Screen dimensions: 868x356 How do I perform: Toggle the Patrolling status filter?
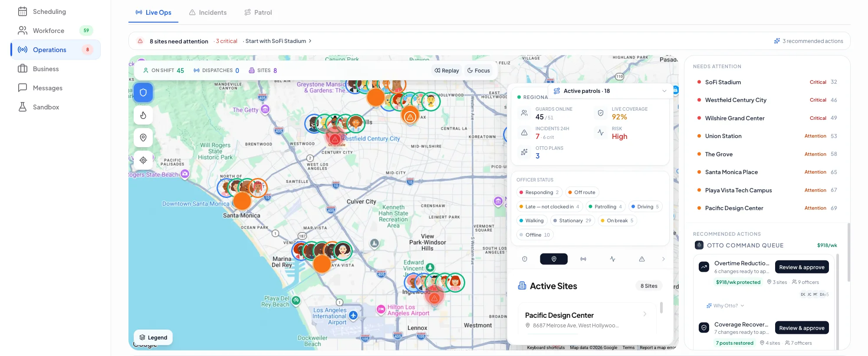(605, 207)
